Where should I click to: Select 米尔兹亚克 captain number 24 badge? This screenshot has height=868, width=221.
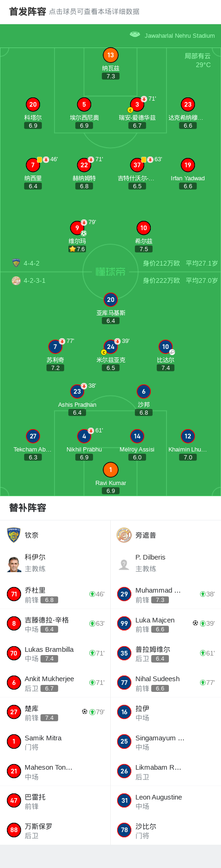[x=110, y=347]
